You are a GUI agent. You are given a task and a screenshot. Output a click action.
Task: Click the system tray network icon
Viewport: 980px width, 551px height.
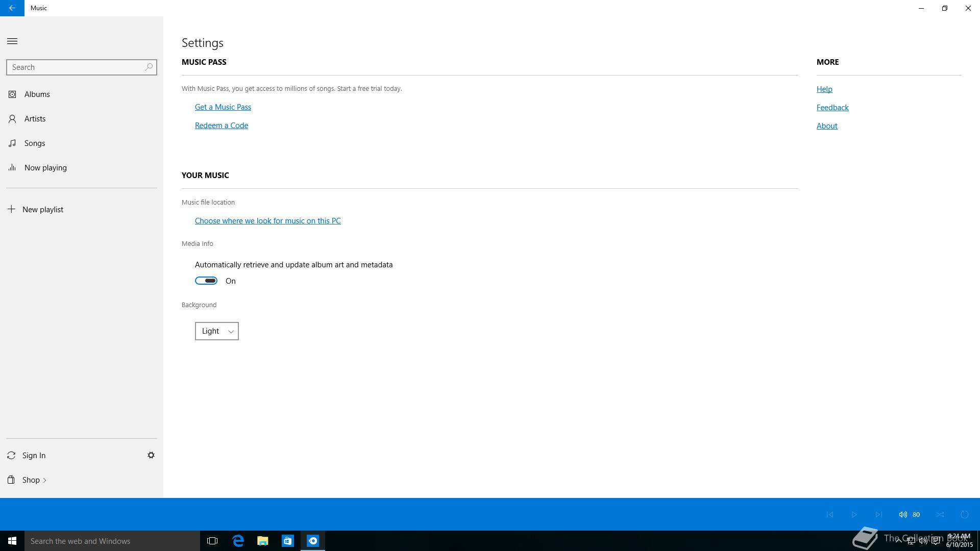point(911,541)
